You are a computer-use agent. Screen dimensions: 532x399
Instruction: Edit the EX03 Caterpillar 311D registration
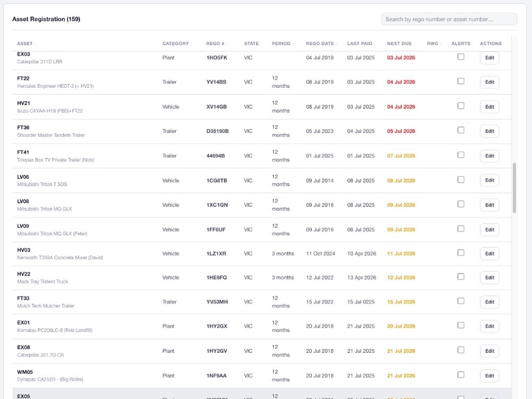pyautogui.click(x=489, y=57)
